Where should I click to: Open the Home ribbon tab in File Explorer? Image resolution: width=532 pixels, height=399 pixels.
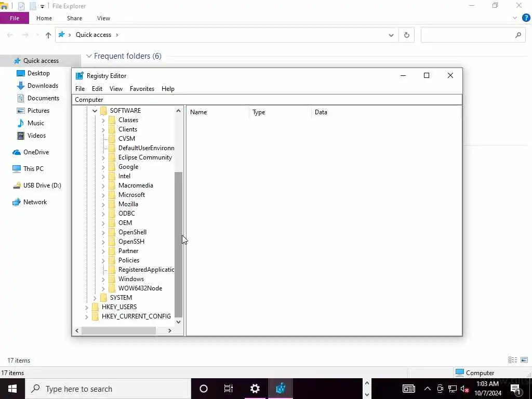[x=44, y=18]
